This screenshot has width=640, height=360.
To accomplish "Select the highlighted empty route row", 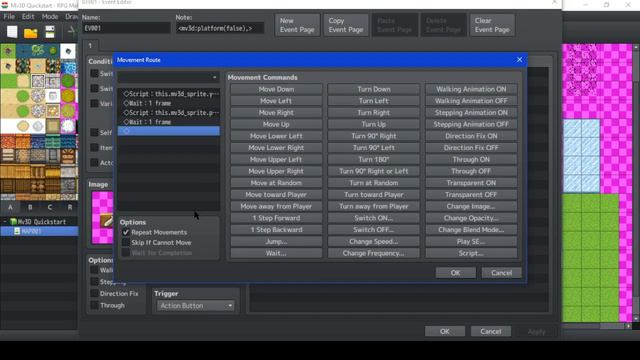I will point(169,131).
